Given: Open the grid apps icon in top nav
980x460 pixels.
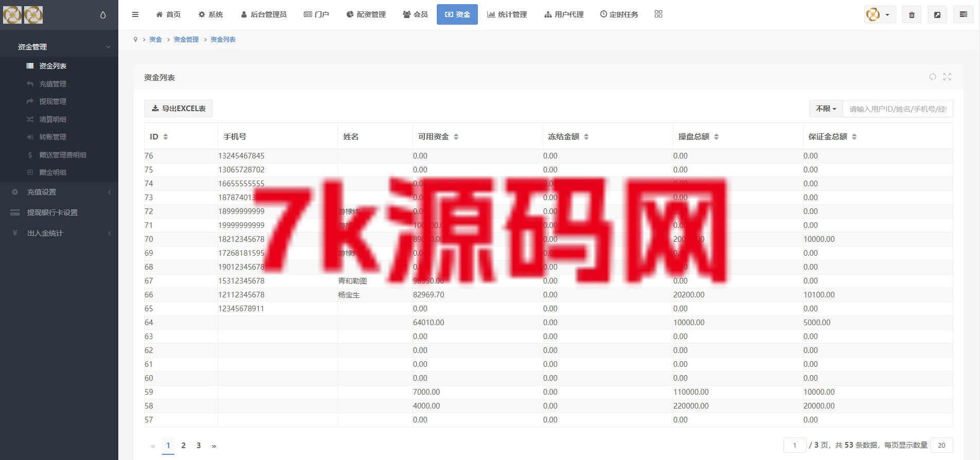Looking at the screenshot, I should click(658, 14).
